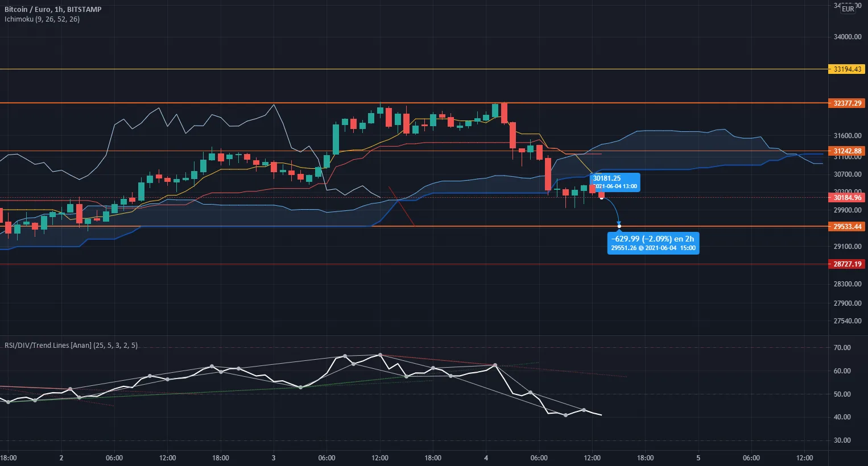Click the RSI 50.00 scale value
The width and height of the screenshot is (868, 466).
[842, 394]
